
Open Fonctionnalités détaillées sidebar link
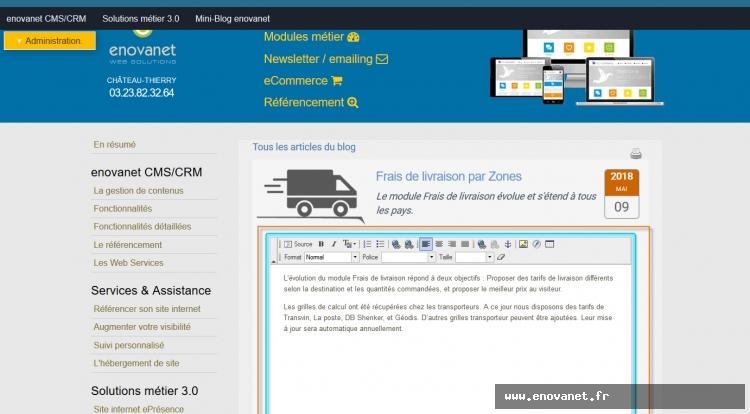pyautogui.click(x=142, y=227)
